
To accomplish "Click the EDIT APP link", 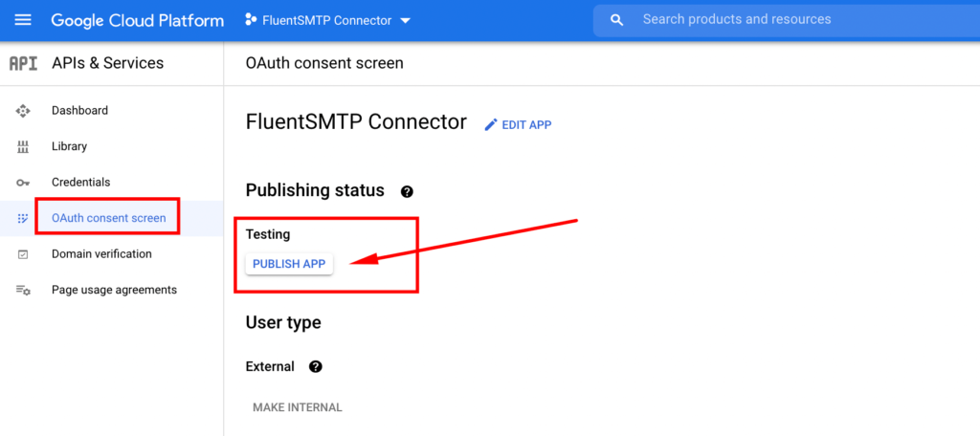I will pyautogui.click(x=526, y=125).
